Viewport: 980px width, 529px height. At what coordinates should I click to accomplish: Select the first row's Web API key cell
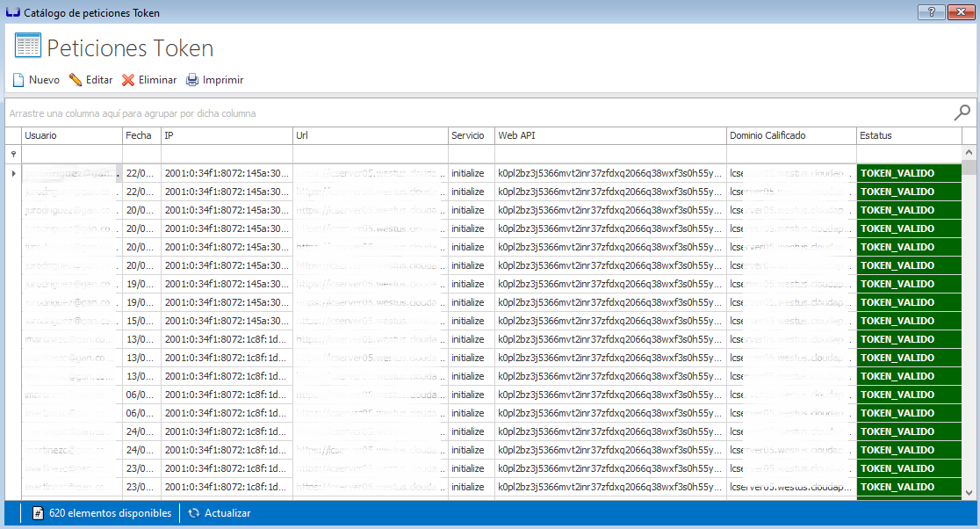pyautogui.click(x=610, y=173)
